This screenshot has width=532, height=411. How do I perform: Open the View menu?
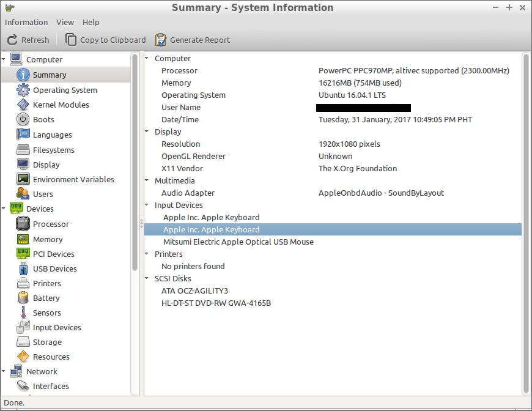point(65,23)
